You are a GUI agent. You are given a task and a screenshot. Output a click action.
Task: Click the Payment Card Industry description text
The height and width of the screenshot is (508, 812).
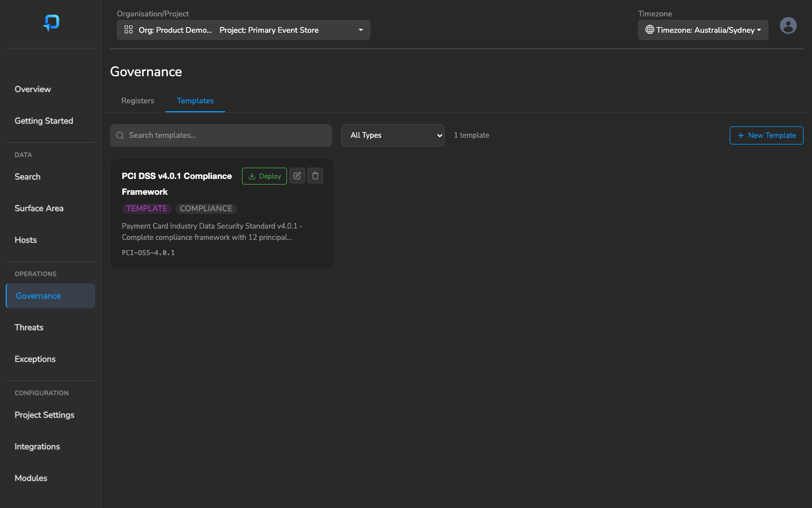(212, 231)
